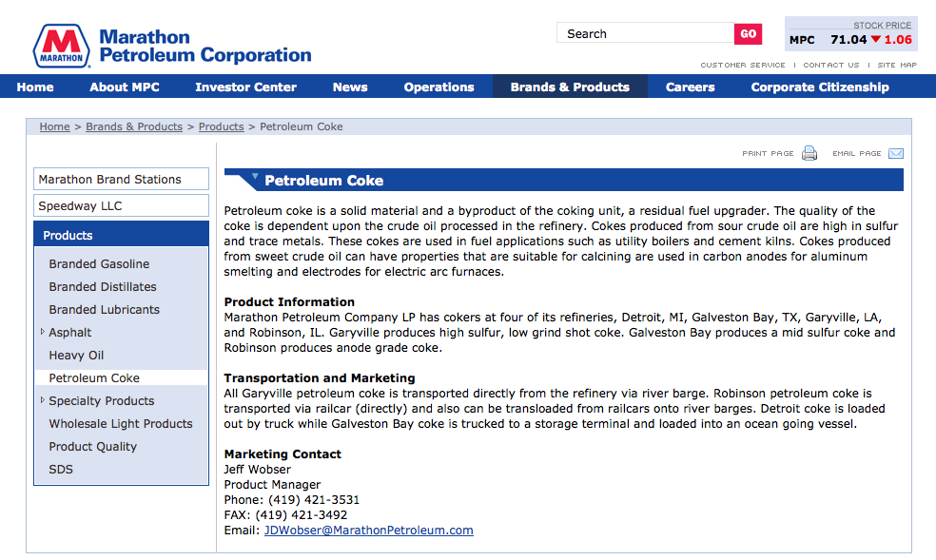The width and height of the screenshot is (936, 560).
Task: Open the Operations menu
Action: [439, 87]
